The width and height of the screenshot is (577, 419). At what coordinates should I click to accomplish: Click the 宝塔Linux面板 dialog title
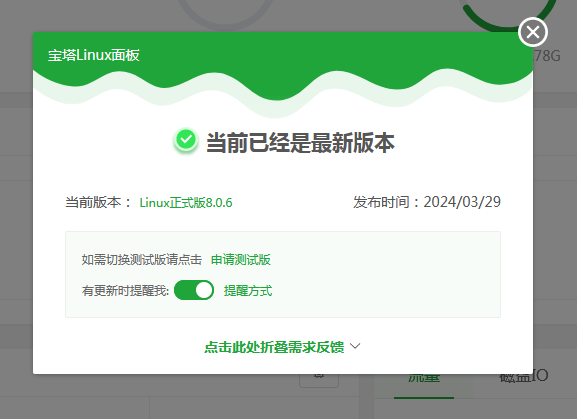94,55
